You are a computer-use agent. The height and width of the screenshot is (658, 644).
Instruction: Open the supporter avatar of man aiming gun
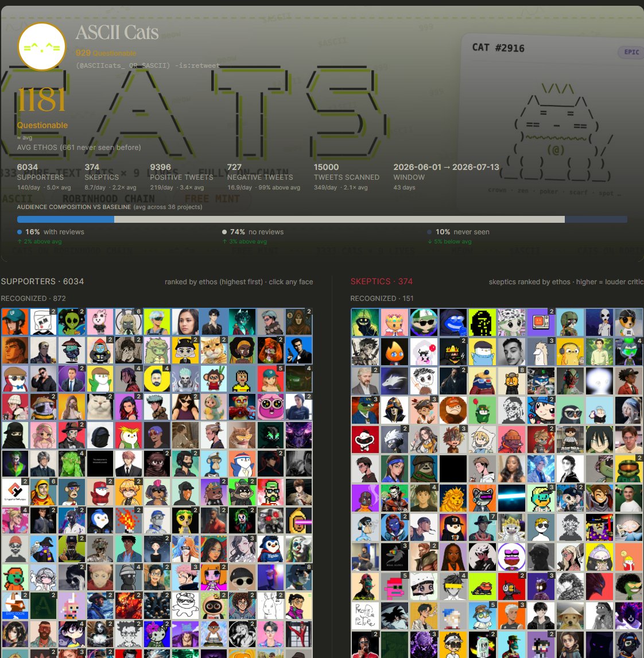point(298,350)
